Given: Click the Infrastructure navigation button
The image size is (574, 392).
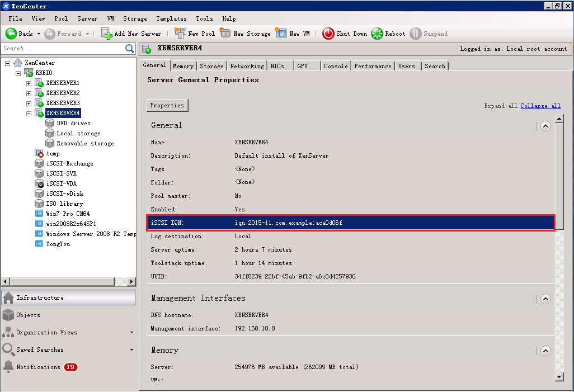Looking at the screenshot, I should pos(68,297).
